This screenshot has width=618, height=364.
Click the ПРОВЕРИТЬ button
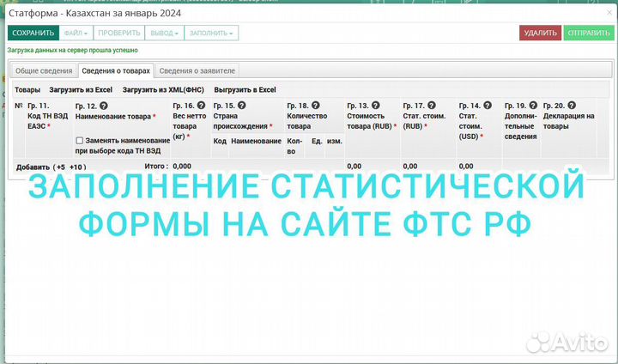coord(119,33)
